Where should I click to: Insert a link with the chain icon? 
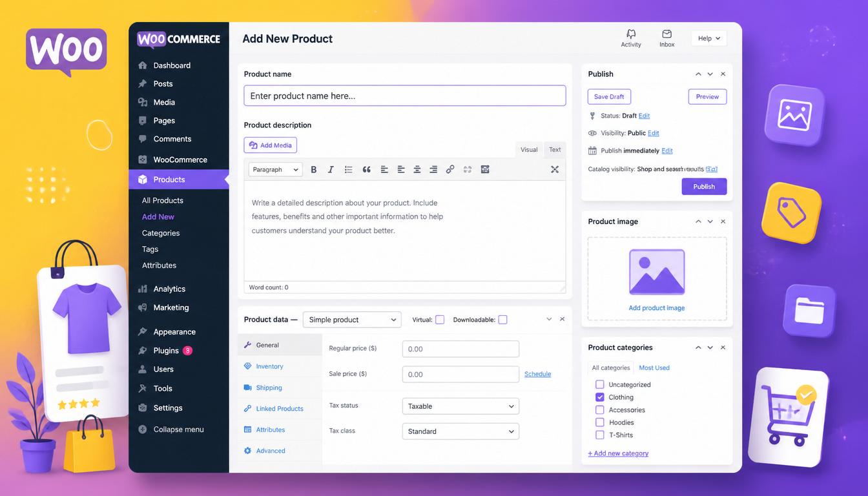click(450, 169)
